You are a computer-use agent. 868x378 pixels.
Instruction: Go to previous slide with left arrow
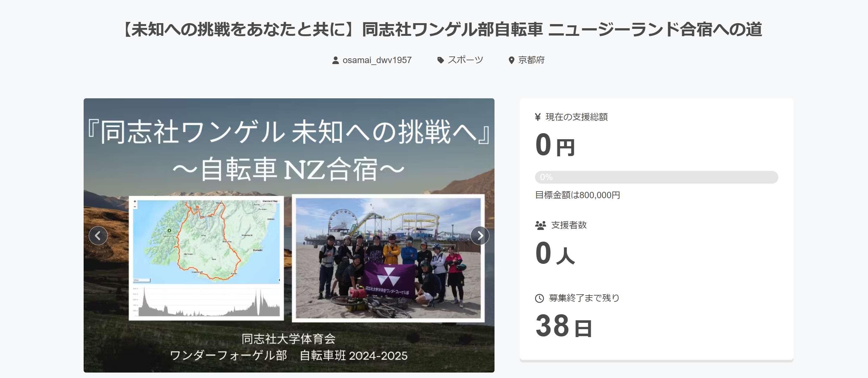click(x=98, y=236)
